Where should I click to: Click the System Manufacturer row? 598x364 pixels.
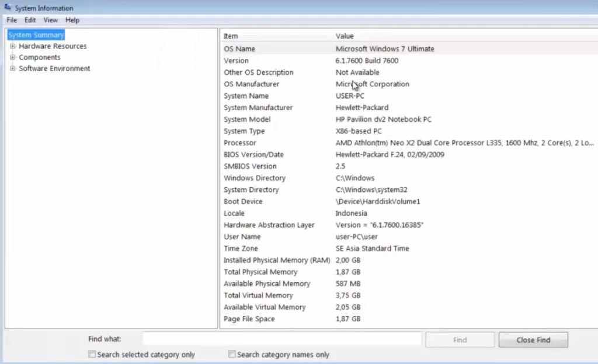[409, 108]
